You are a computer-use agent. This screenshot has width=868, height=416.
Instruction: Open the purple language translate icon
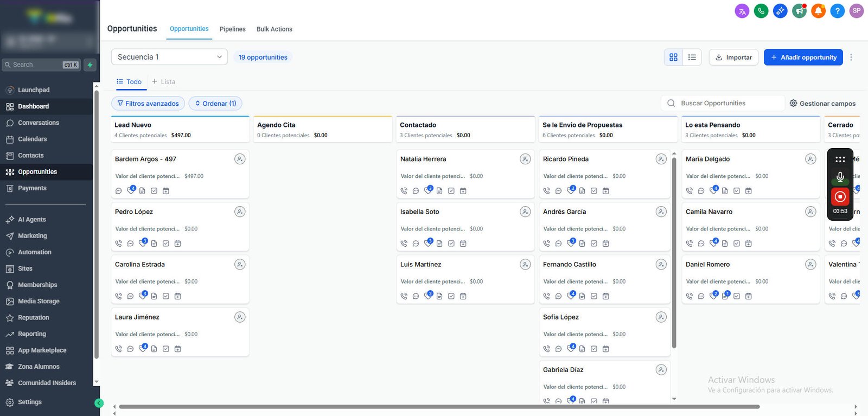pos(742,11)
